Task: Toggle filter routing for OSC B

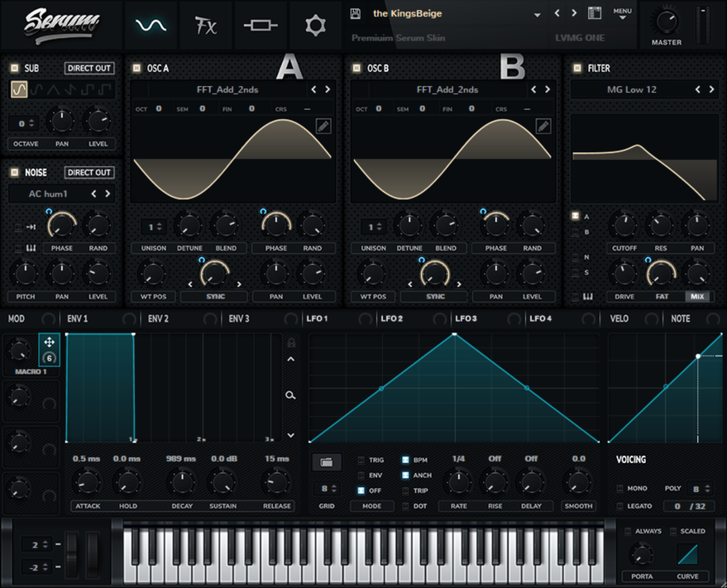Action: click(576, 232)
